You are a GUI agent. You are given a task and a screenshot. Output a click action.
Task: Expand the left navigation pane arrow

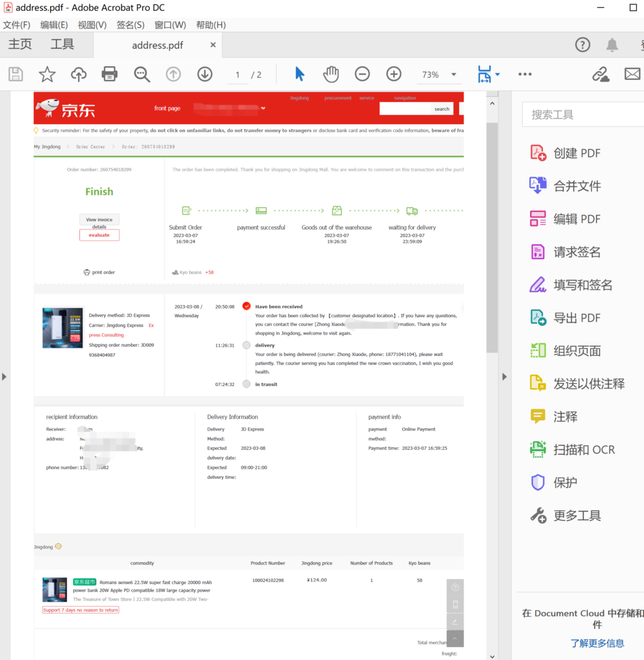[x=5, y=376]
